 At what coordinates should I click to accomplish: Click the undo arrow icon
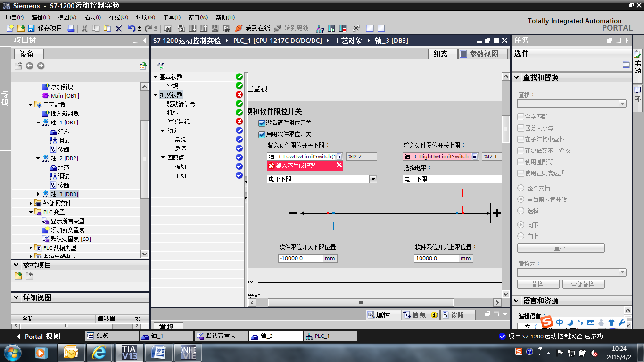[132, 28]
